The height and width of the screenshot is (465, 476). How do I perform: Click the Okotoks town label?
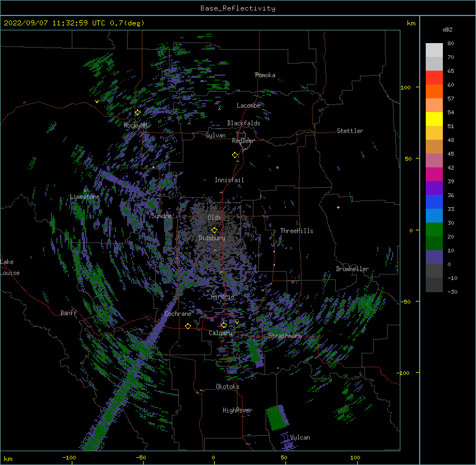pyautogui.click(x=228, y=387)
